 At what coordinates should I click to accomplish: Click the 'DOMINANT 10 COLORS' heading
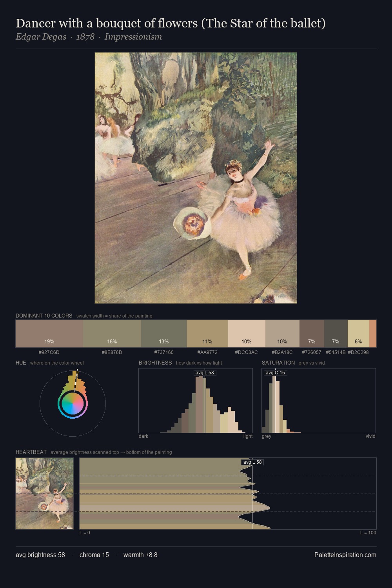[x=44, y=316]
